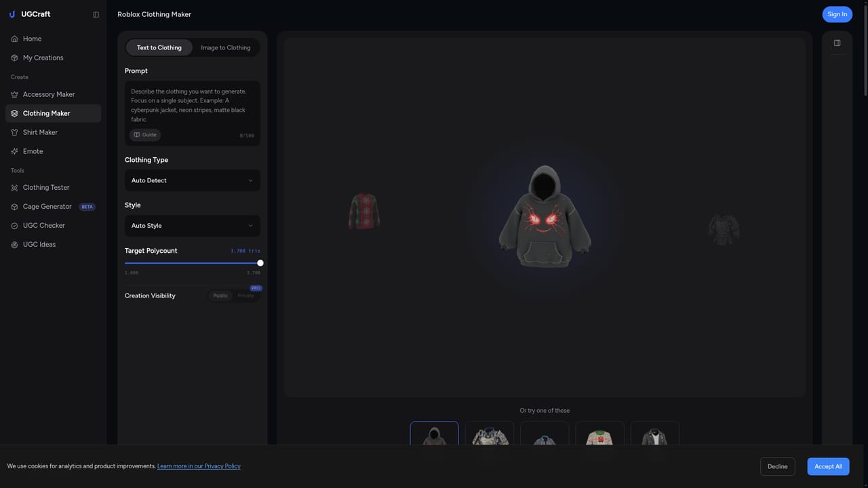Click the PRO badge near visibility
868x488 pixels.
[256, 288]
